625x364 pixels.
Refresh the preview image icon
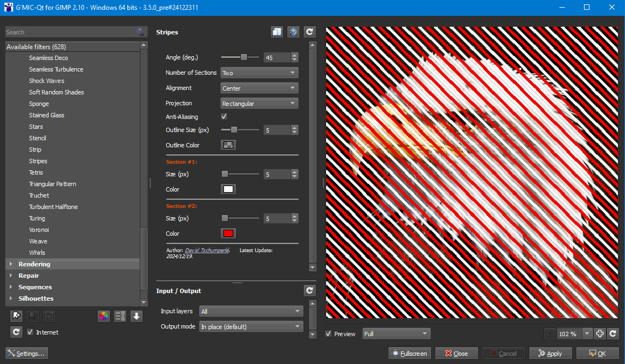point(613,334)
